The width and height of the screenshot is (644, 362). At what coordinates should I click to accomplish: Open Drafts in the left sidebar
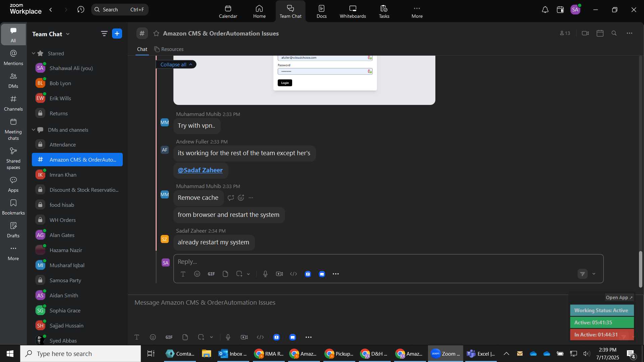[13, 230]
